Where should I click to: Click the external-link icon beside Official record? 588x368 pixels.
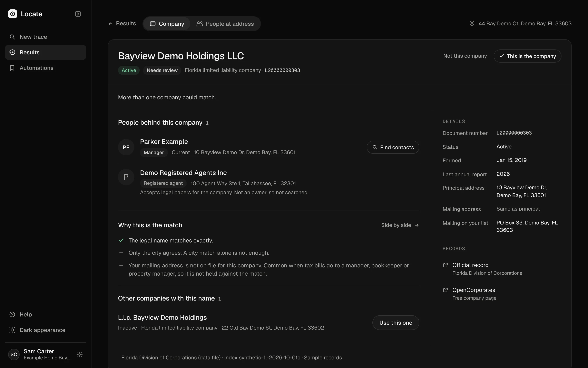445,265
